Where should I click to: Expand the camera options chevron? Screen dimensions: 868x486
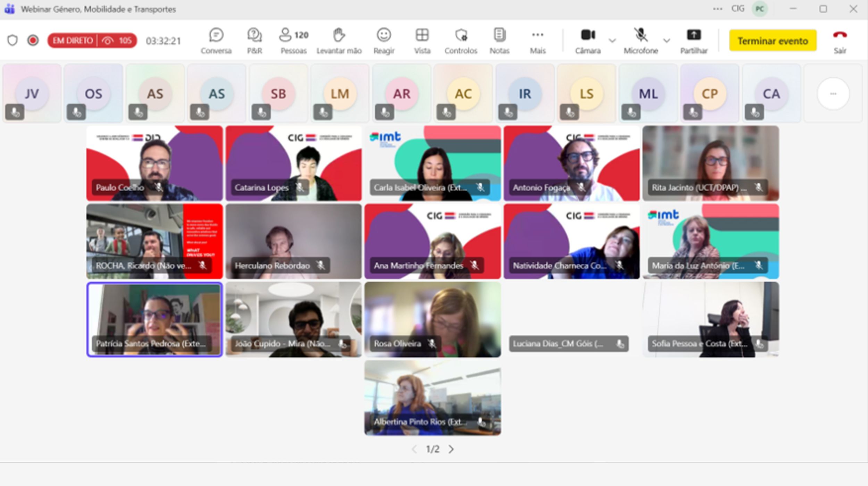tap(612, 41)
